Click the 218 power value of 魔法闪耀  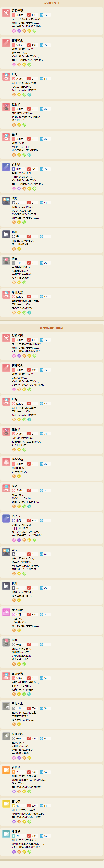coord(33,614)
